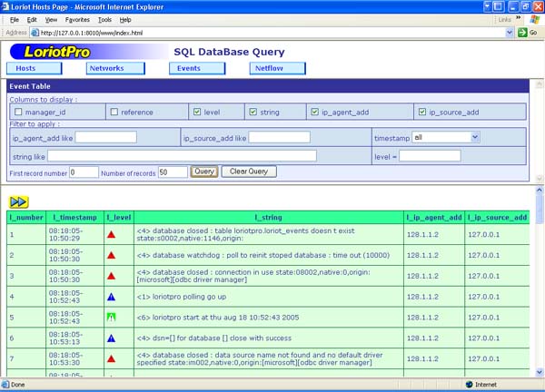Run the Query button

[204, 171]
